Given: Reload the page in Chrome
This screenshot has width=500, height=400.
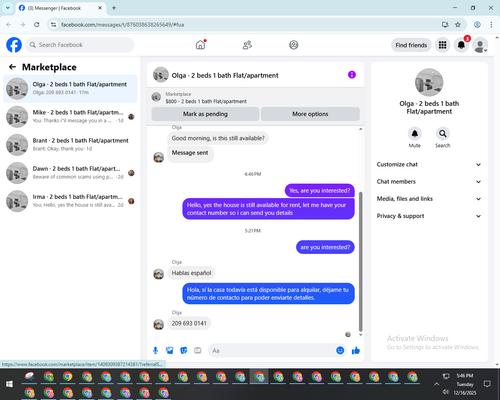Looking at the screenshot, I should click(x=37, y=25).
